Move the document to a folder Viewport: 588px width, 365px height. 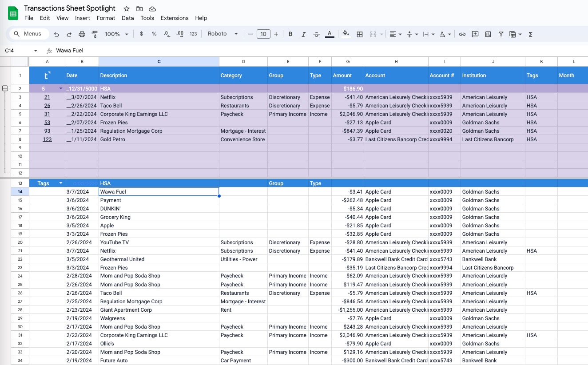tap(139, 9)
